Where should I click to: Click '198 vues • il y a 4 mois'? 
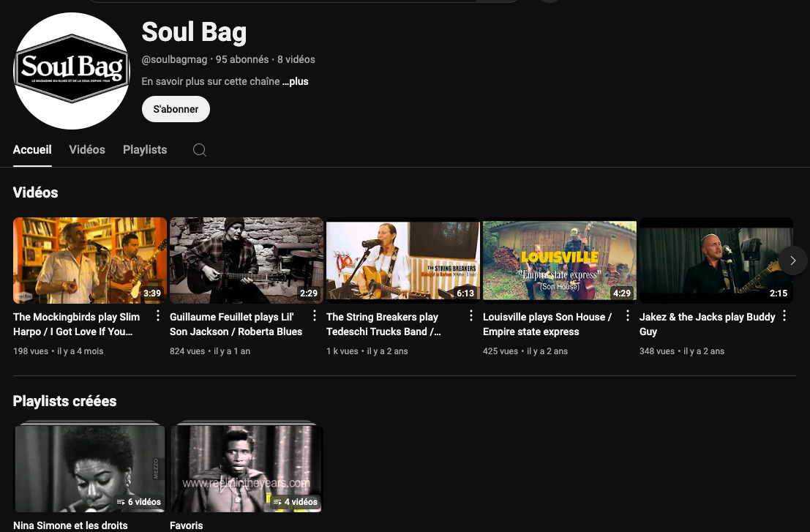coord(58,351)
